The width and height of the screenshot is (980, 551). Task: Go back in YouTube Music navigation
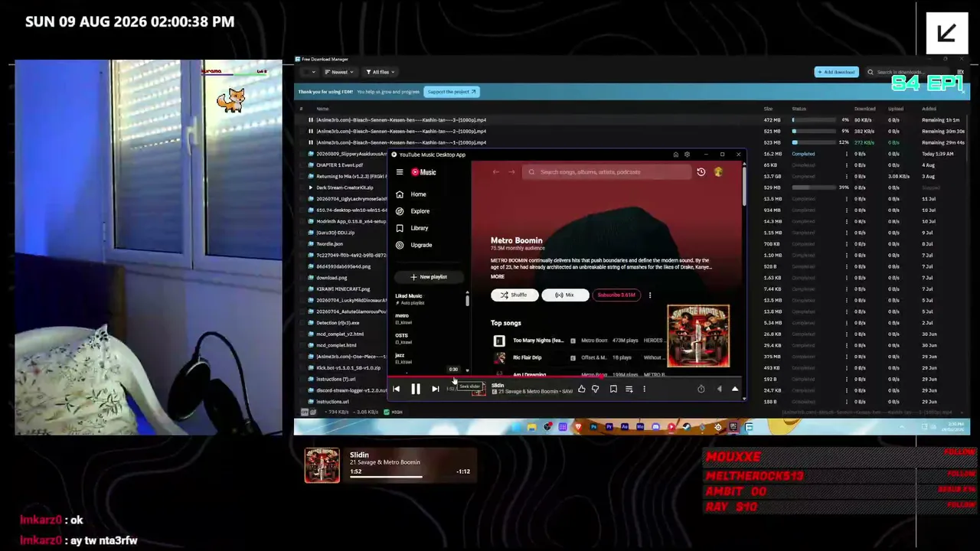pyautogui.click(x=496, y=172)
